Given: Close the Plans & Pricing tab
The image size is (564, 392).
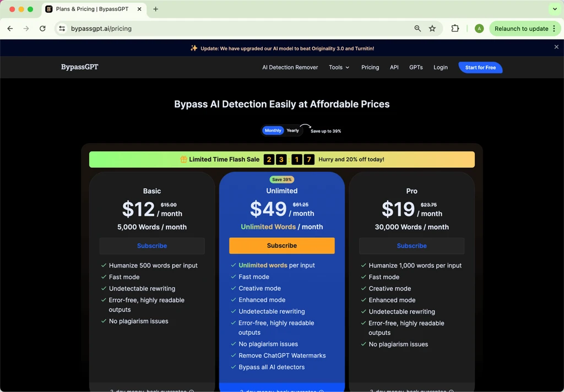Looking at the screenshot, I should click(x=139, y=9).
